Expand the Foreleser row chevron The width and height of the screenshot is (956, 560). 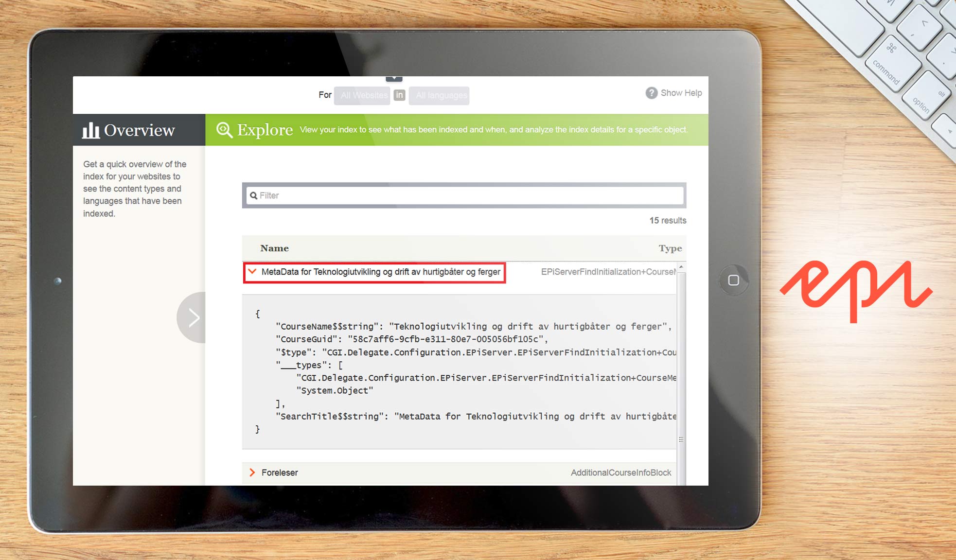[x=252, y=472]
